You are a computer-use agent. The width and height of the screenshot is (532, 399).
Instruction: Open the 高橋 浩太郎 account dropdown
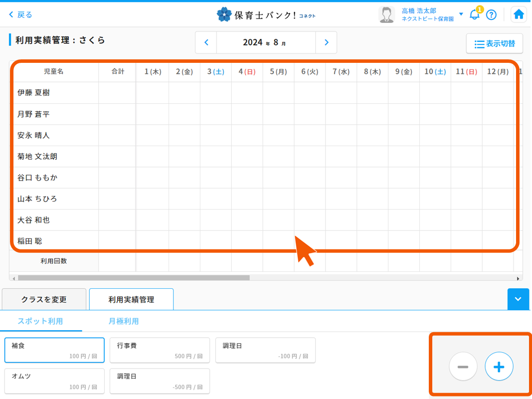pos(461,14)
